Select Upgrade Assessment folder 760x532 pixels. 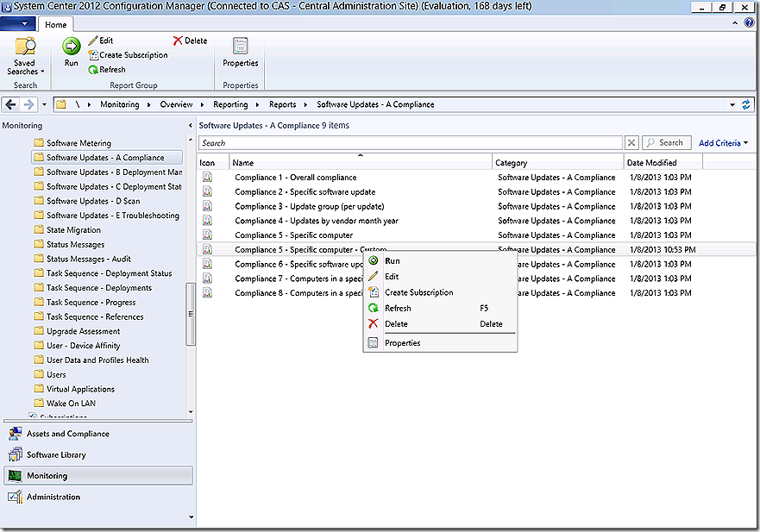pos(77,331)
